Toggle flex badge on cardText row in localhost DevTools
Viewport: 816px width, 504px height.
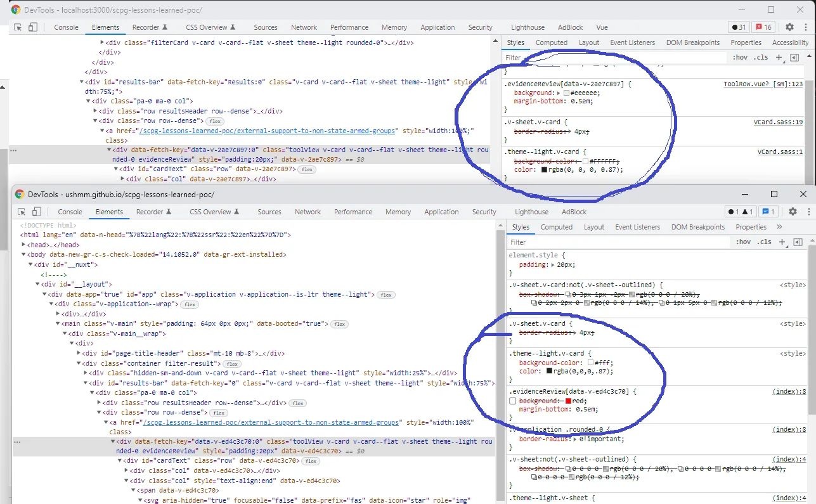(x=307, y=170)
